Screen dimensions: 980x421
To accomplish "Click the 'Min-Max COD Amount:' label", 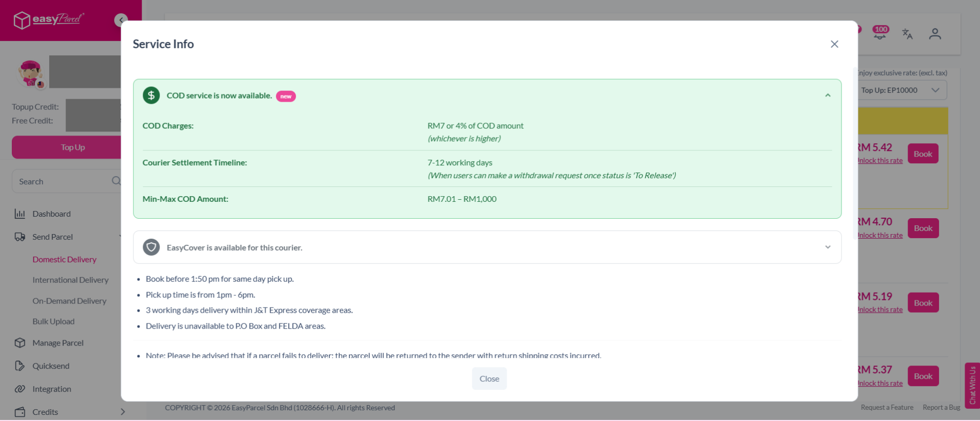I will click(186, 199).
